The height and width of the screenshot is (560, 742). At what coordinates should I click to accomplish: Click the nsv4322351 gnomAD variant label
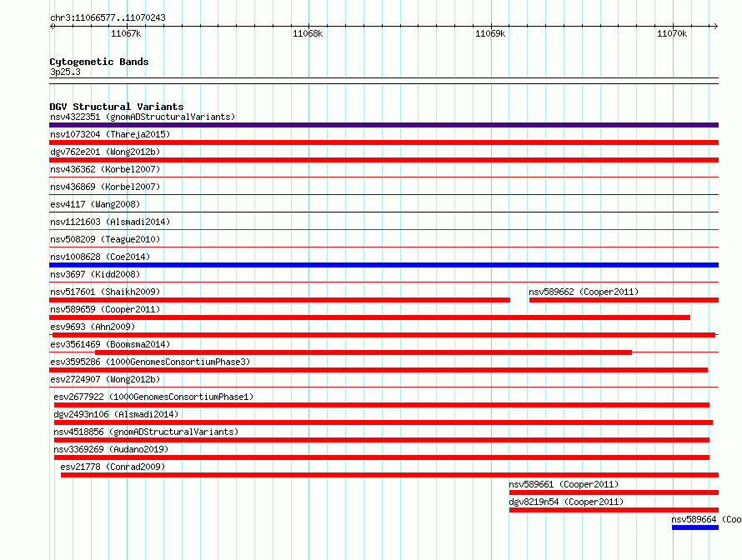click(x=143, y=117)
